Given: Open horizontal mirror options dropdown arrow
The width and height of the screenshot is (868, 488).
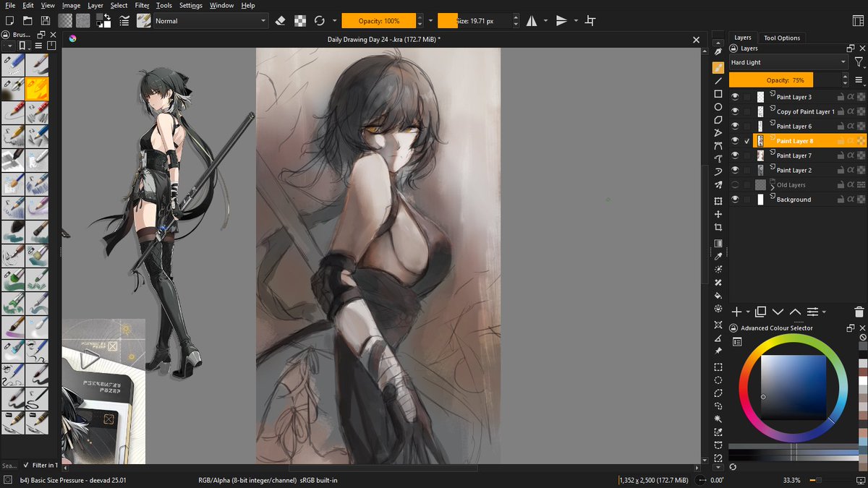Looking at the screenshot, I should (545, 21).
